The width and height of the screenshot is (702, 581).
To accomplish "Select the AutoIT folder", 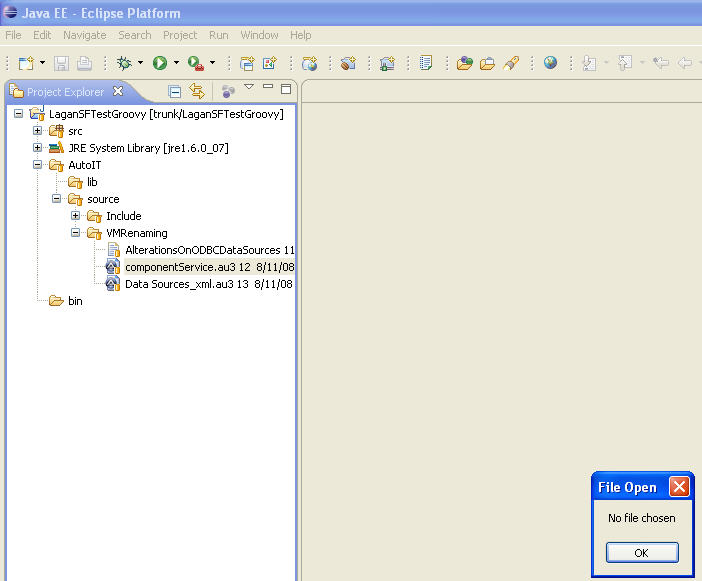I will [x=85, y=165].
